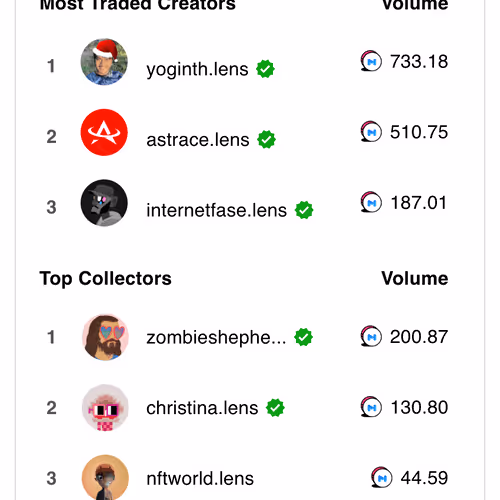
Task: Click verified badge next to christina.lens
Action: [275, 408]
